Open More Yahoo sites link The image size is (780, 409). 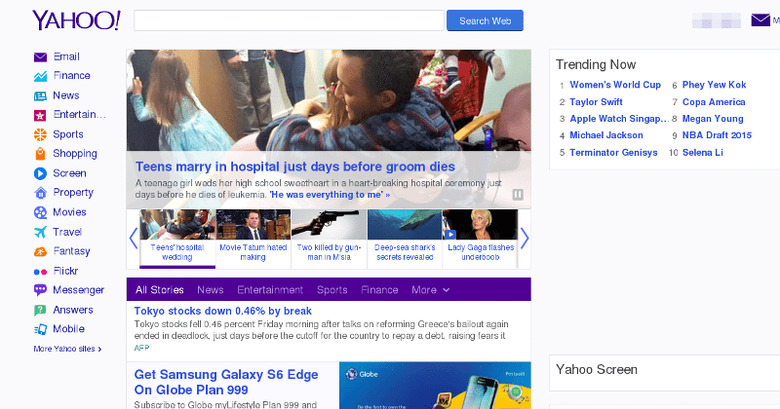click(x=67, y=349)
